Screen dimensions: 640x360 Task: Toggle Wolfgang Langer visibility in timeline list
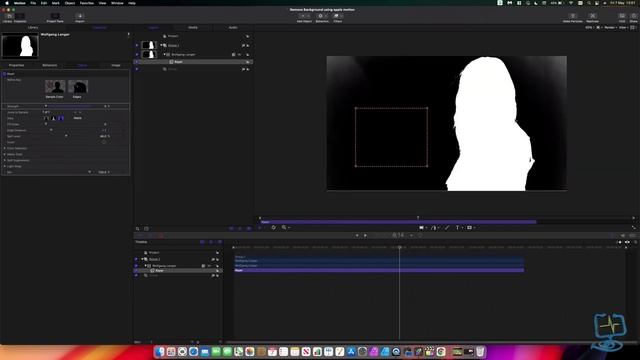click(136, 266)
